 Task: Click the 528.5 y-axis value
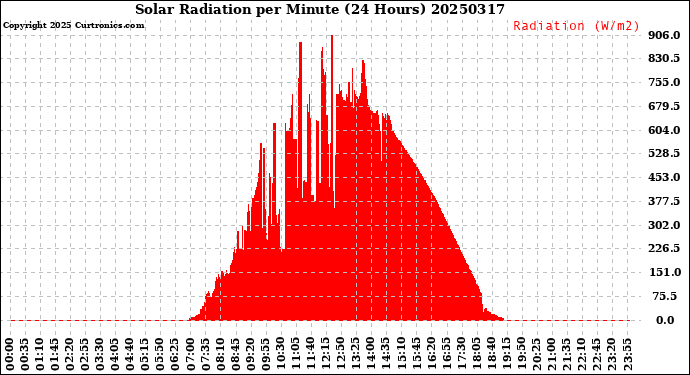[x=664, y=153]
